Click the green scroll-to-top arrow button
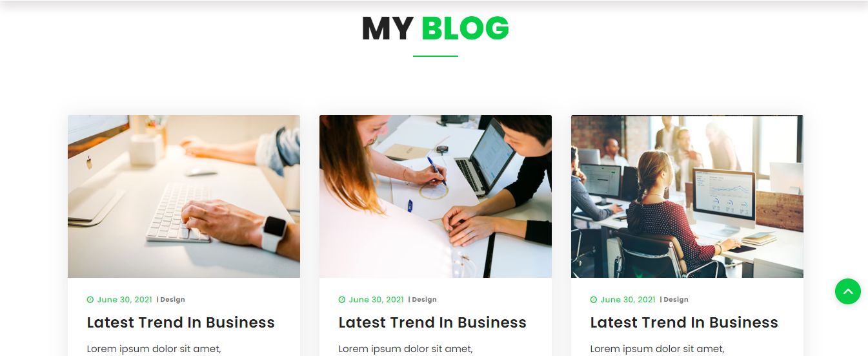Screen dimensions: 868x356 [848, 291]
